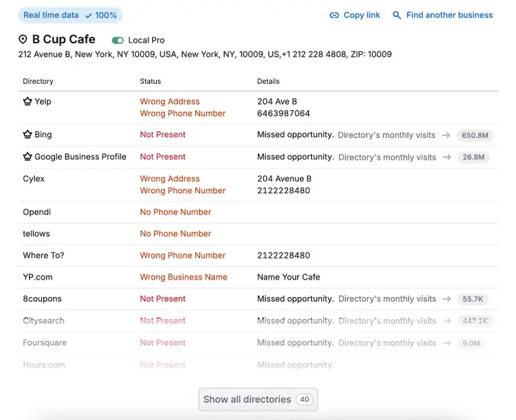Click the search magnifier icon
516x420 pixels.
(x=397, y=15)
